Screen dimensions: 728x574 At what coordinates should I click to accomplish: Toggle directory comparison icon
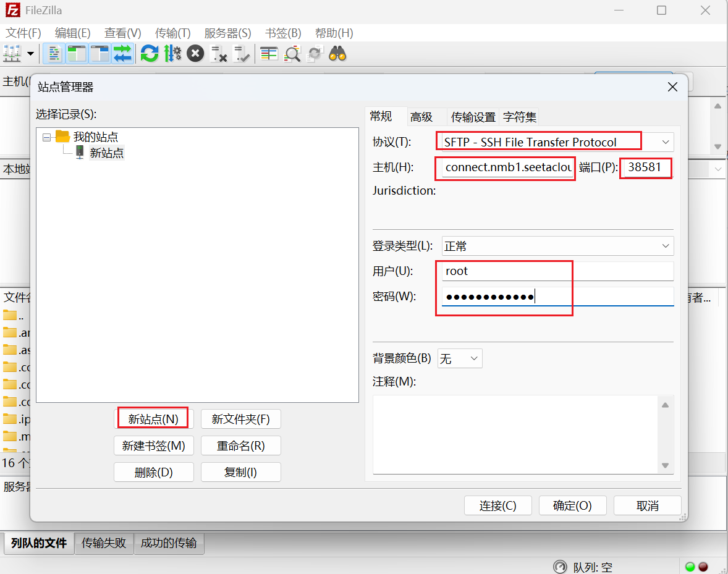pos(292,54)
